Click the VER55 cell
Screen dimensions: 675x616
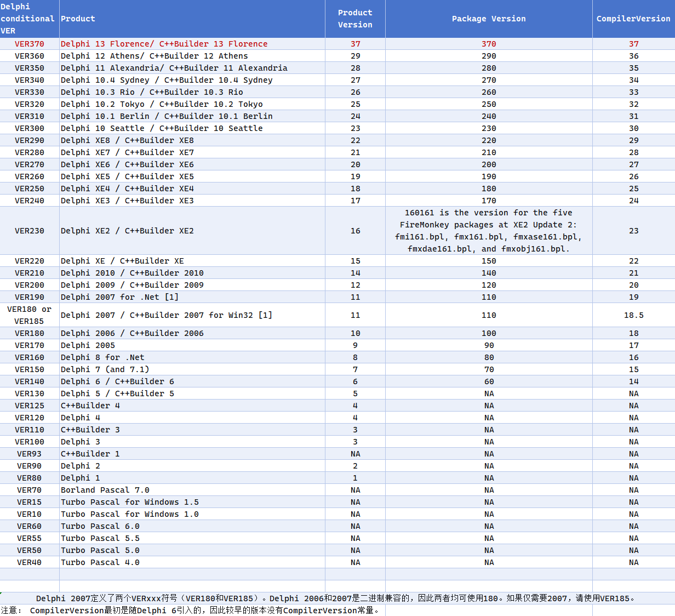[30, 538]
